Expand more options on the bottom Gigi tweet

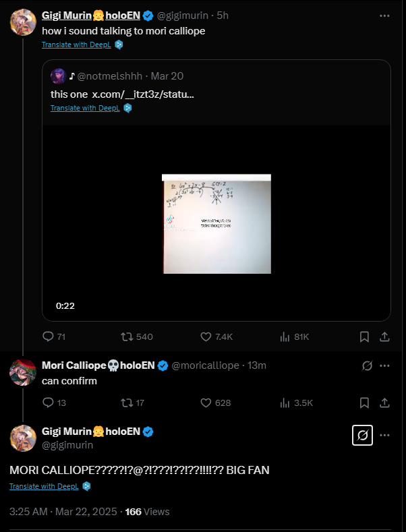[x=384, y=435]
